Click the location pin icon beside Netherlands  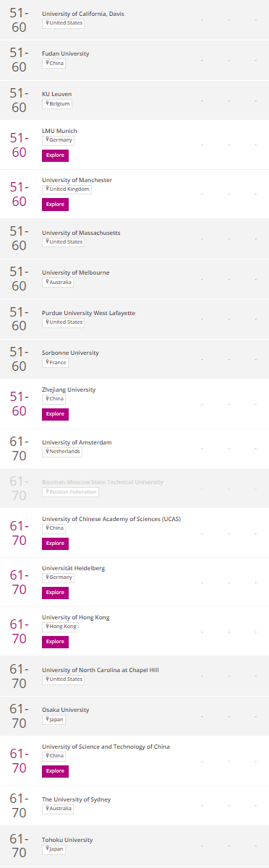pos(47,452)
